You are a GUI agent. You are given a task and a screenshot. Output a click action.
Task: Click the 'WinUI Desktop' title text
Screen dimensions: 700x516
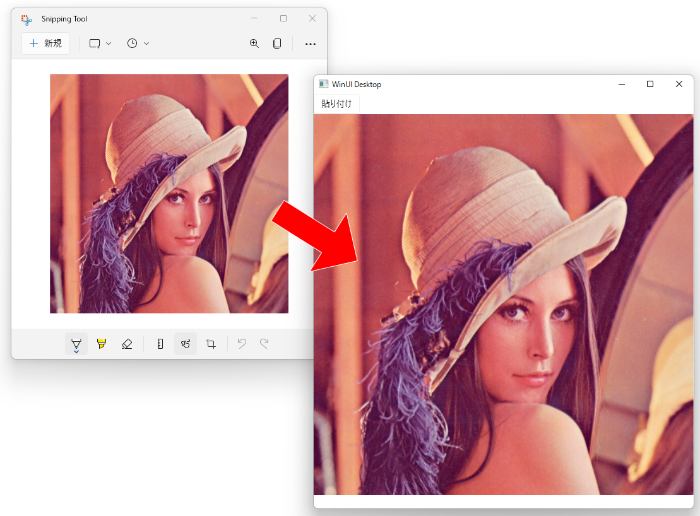click(x=356, y=84)
